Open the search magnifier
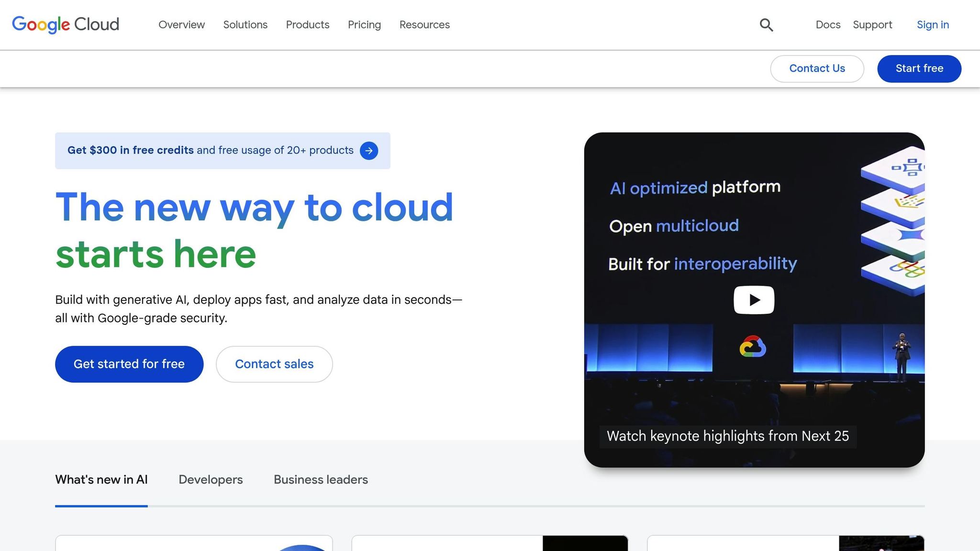Image resolution: width=980 pixels, height=551 pixels. [x=766, y=24]
